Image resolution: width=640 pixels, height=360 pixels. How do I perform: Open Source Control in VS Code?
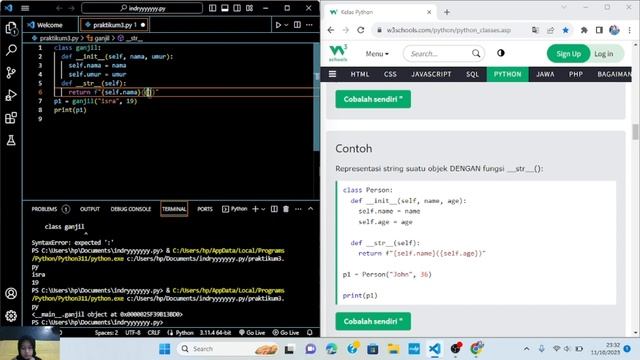(11, 73)
